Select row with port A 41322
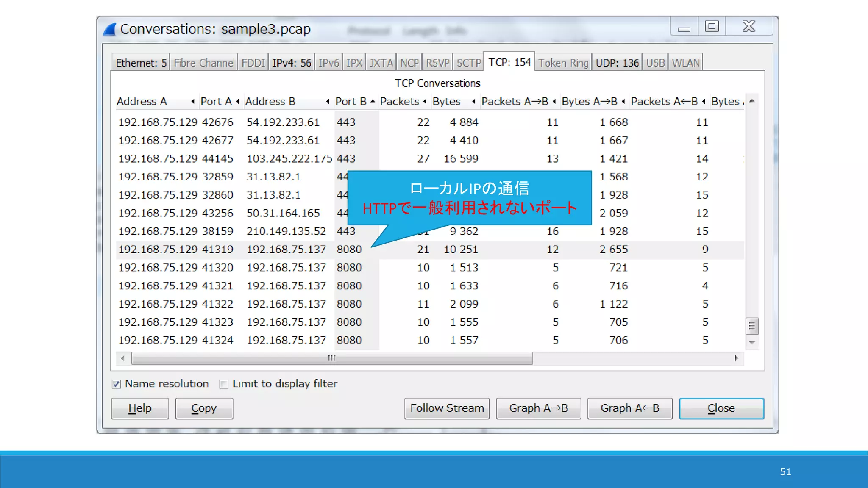Screen dimensions: 868x488 (430, 304)
